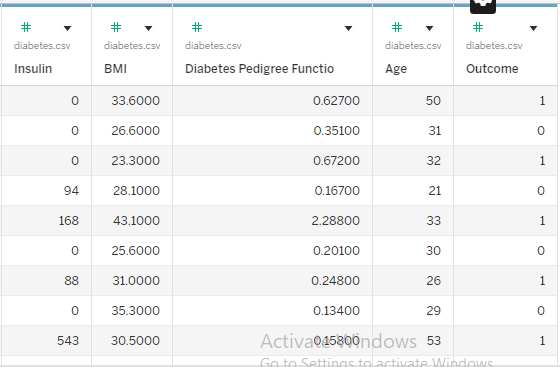The width and height of the screenshot is (560, 367).
Task: Click the number type icon for Insulin
Action: click(x=26, y=27)
